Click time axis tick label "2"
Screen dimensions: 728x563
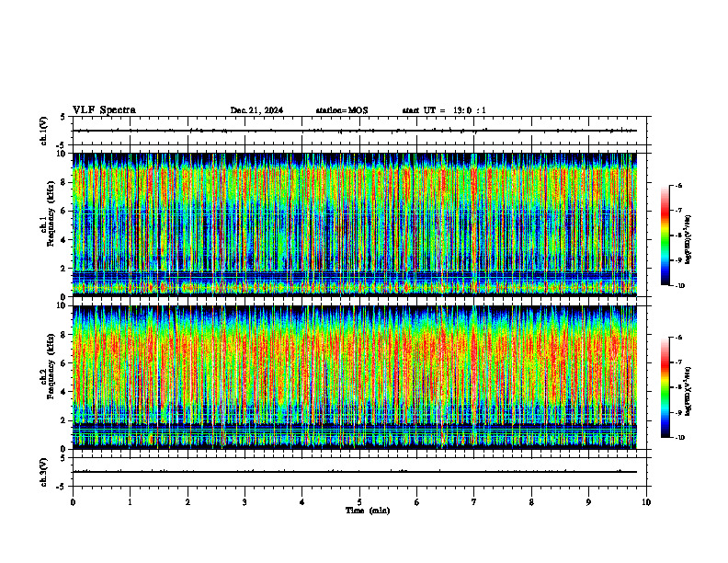188,502
